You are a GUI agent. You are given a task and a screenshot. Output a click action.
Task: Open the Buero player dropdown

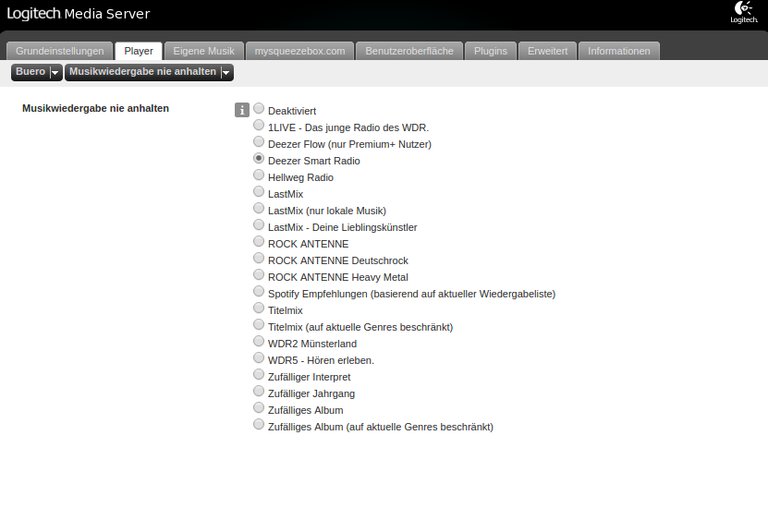click(x=37, y=72)
